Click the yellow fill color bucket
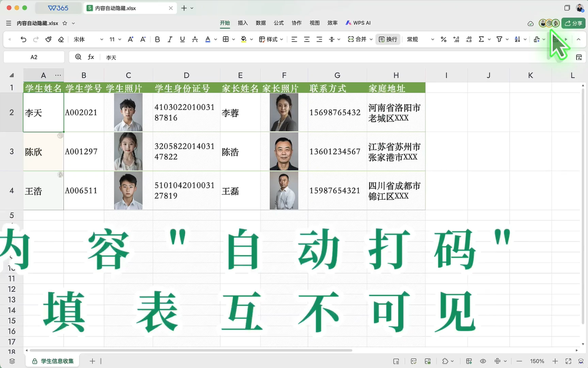This screenshot has height=368, width=588. [x=244, y=40]
